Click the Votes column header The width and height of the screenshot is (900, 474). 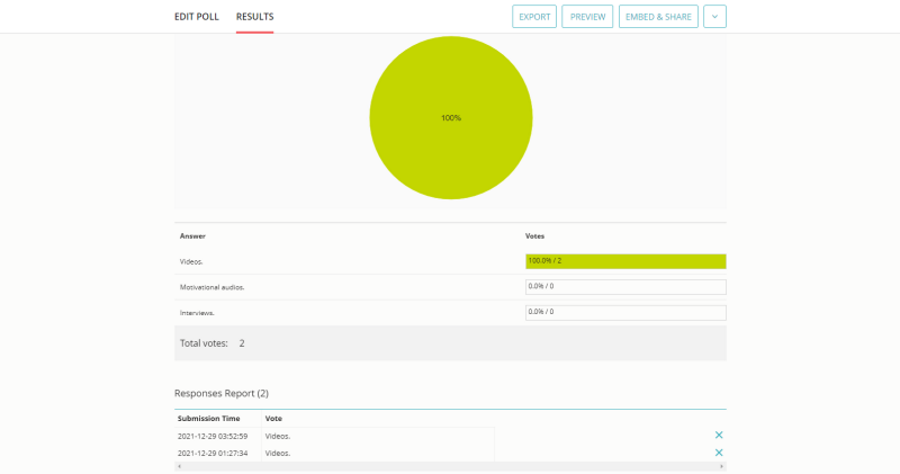tap(534, 236)
